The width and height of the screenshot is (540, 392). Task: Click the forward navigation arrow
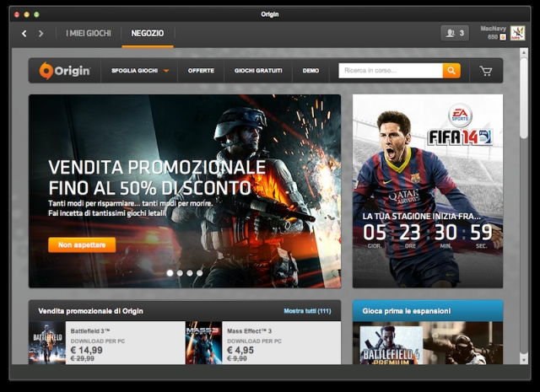pyautogui.click(x=40, y=34)
